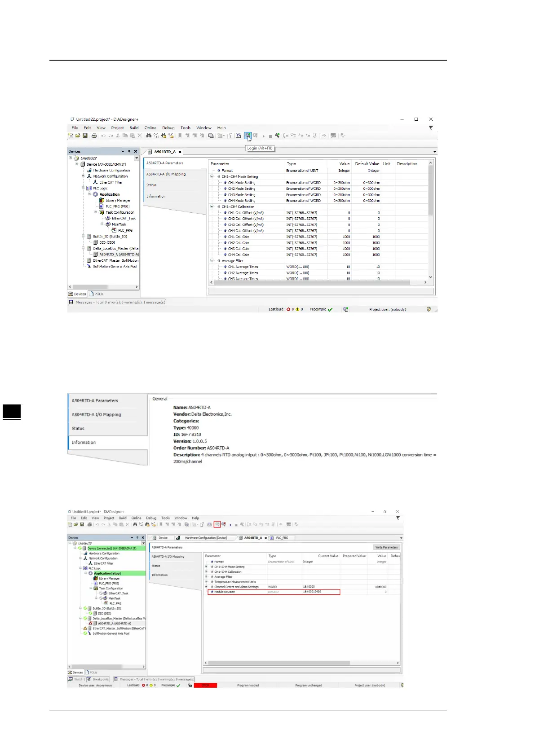535x756 pixels.
Task: Click red-outlined Login icon in Untitled15 toolbar
Action: [217, 524]
